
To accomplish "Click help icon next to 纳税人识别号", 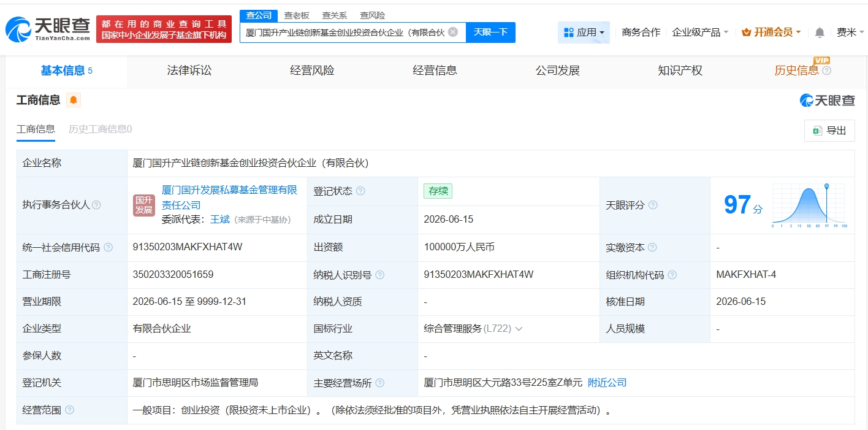I will tap(380, 275).
